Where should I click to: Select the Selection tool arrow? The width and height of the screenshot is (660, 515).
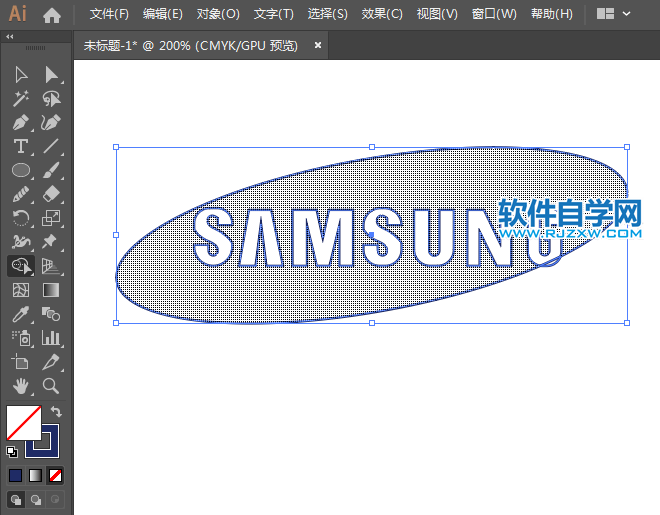21,75
